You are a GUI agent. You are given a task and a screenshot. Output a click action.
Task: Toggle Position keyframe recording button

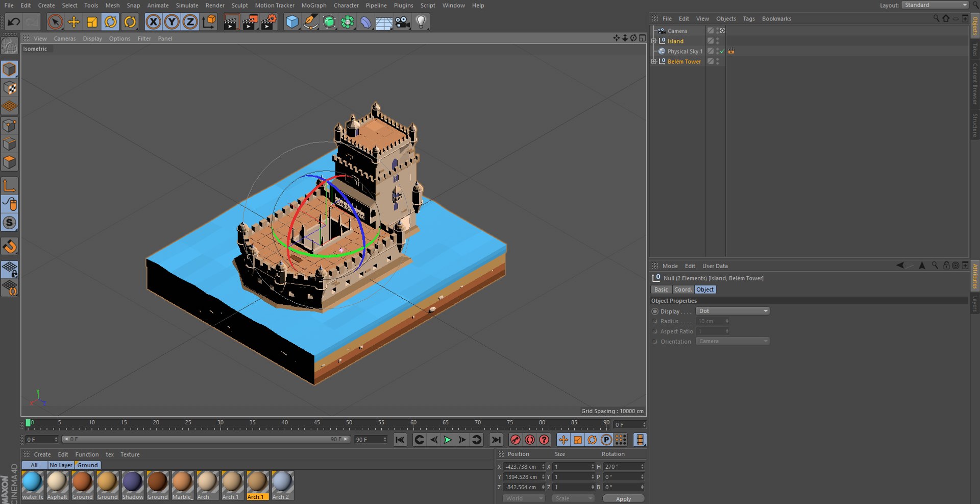pos(563,440)
